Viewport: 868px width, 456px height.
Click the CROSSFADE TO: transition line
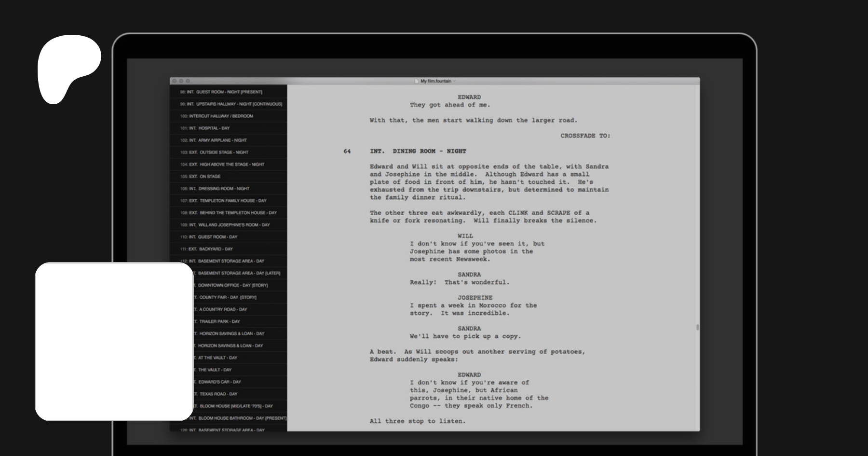point(585,136)
